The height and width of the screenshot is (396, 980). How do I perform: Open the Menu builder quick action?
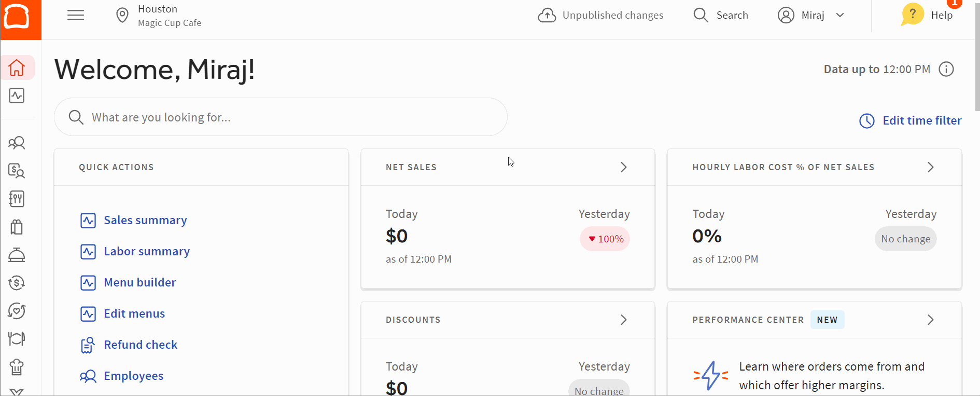click(139, 282)
